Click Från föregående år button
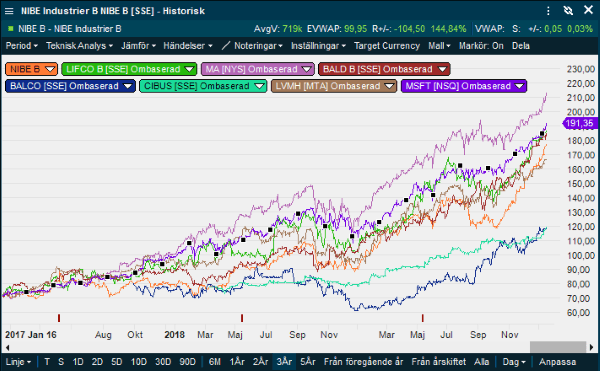 pos(364,362)
